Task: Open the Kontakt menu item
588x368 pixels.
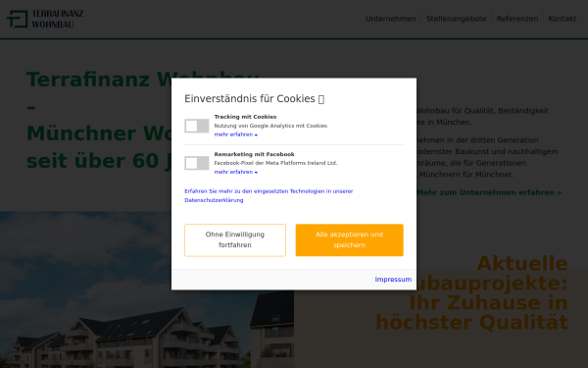Action: click(563, 19)
